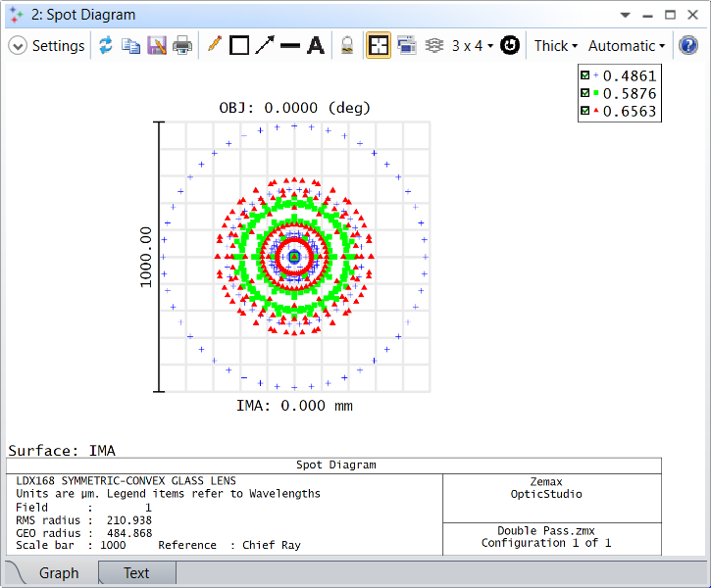Switch to the Text tab
This screenshot has width=711, height=588.
click(136, 573)
